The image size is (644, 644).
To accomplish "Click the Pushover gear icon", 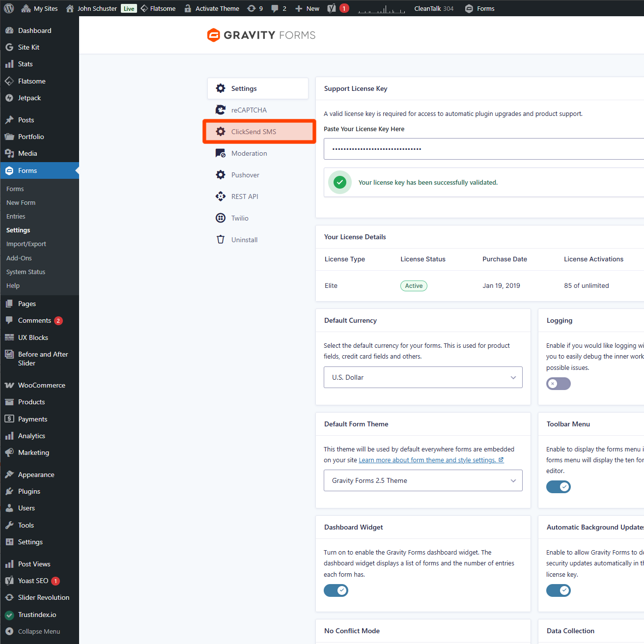I will click(x=221, y=175).
